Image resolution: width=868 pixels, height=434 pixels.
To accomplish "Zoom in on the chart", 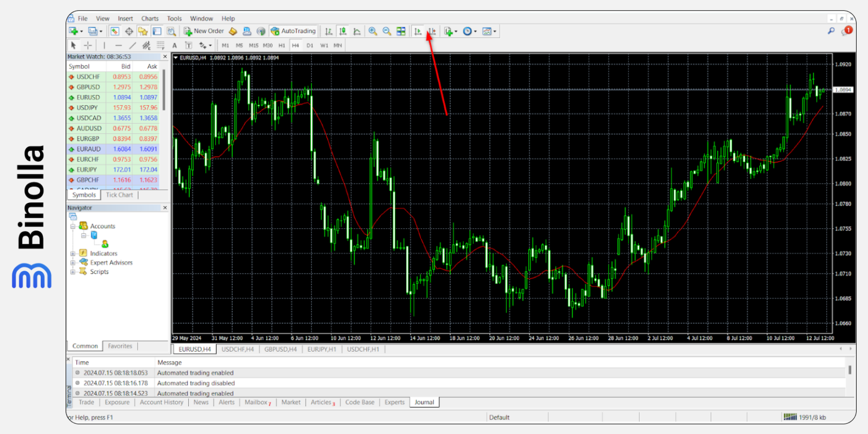I will click(372, 31).
